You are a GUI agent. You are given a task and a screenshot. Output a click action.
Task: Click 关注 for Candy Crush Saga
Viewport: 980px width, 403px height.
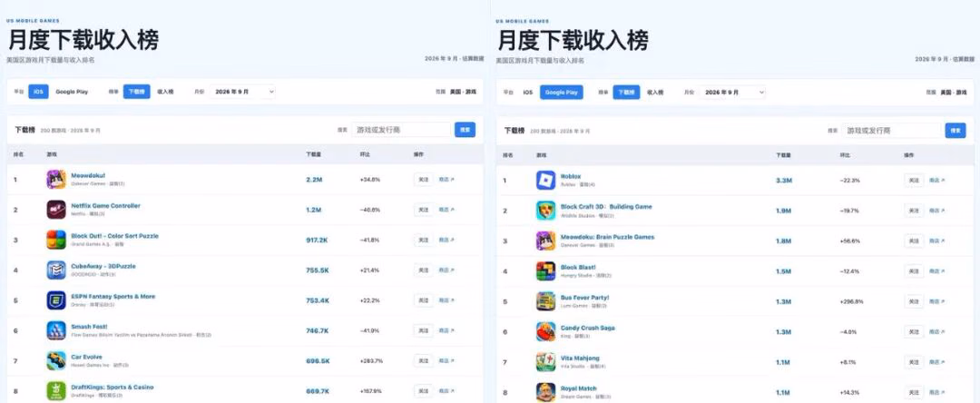[914, 331]
